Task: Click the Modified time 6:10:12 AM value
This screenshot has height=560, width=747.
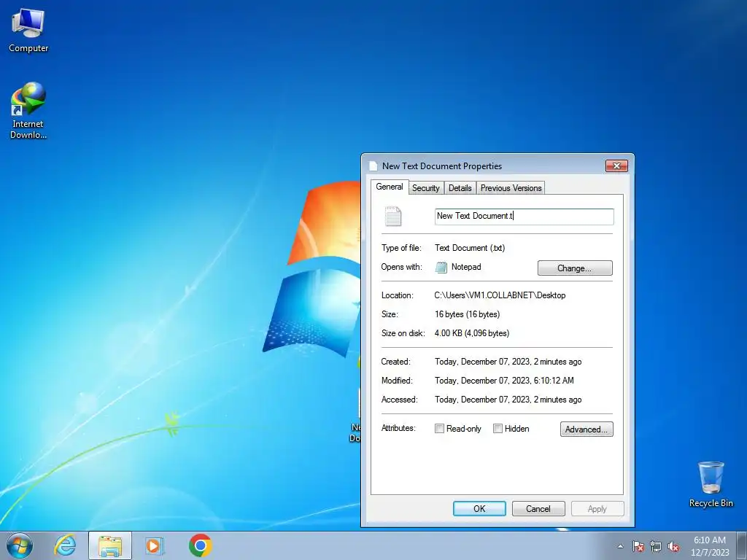Action: (504, 381)
